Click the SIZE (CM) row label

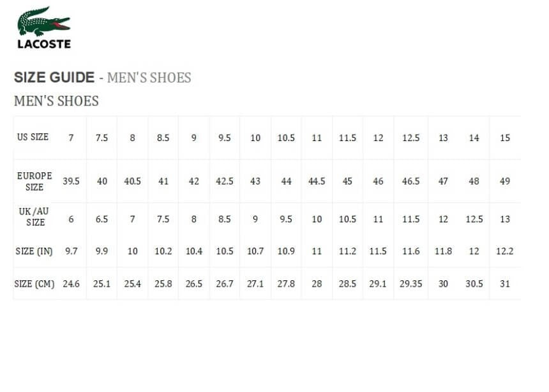pyautogui.click(x=34, y=284)
